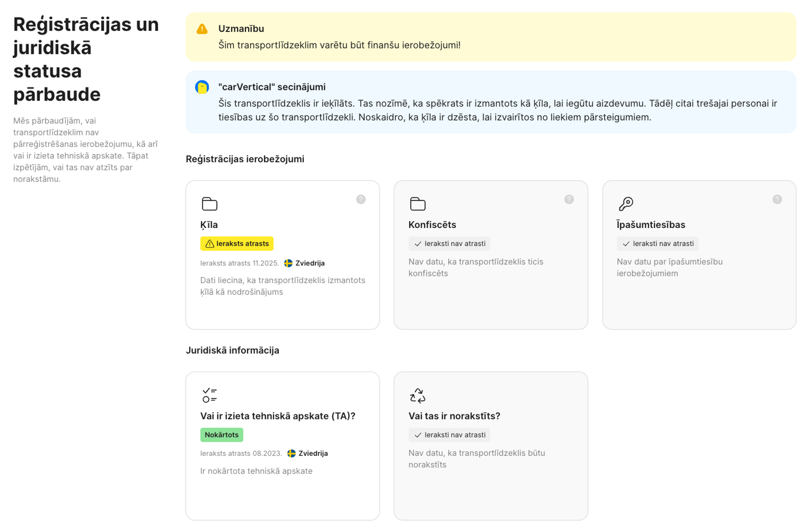Click the yellow 'Ieraksts atrasts' badge
This screenshot has width=808, height=532.
(237, 243)
